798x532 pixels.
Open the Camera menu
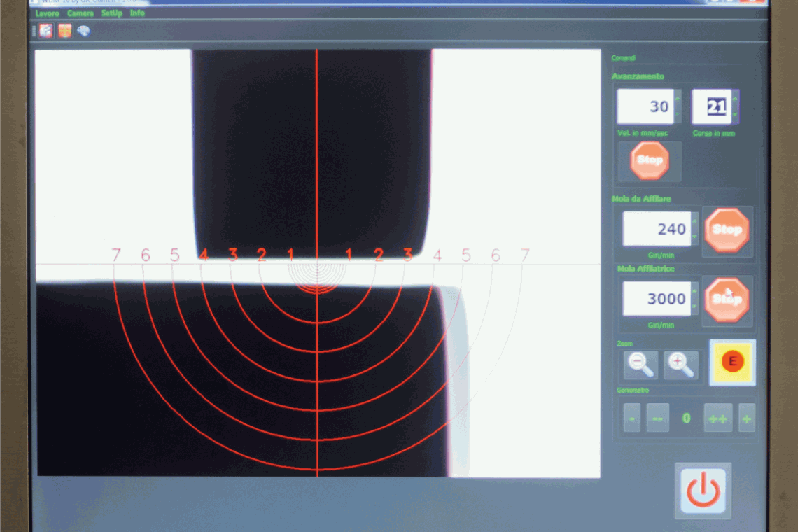pyautogui.click(x=80, y=13)
